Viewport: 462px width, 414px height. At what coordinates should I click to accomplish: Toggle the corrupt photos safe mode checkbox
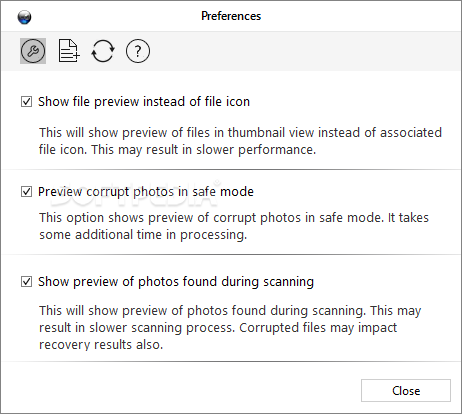coord(27,192)
